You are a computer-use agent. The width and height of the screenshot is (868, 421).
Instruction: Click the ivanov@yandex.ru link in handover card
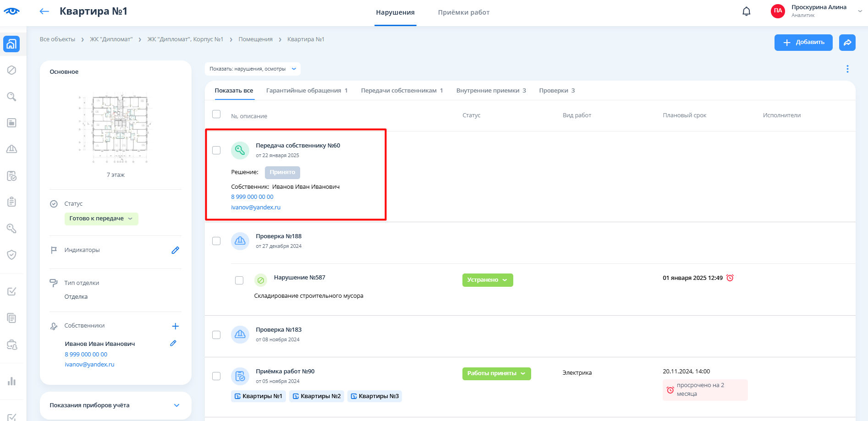click(x=256, y=208)
